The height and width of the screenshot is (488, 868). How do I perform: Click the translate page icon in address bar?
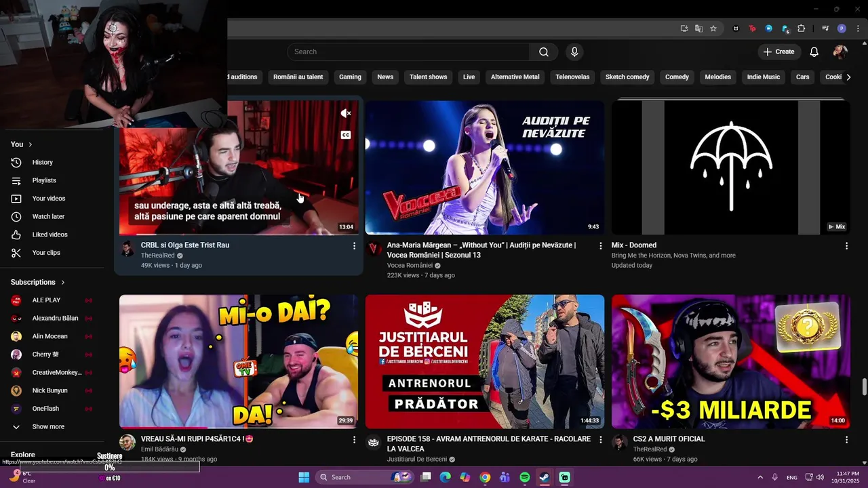pos(698,28)
